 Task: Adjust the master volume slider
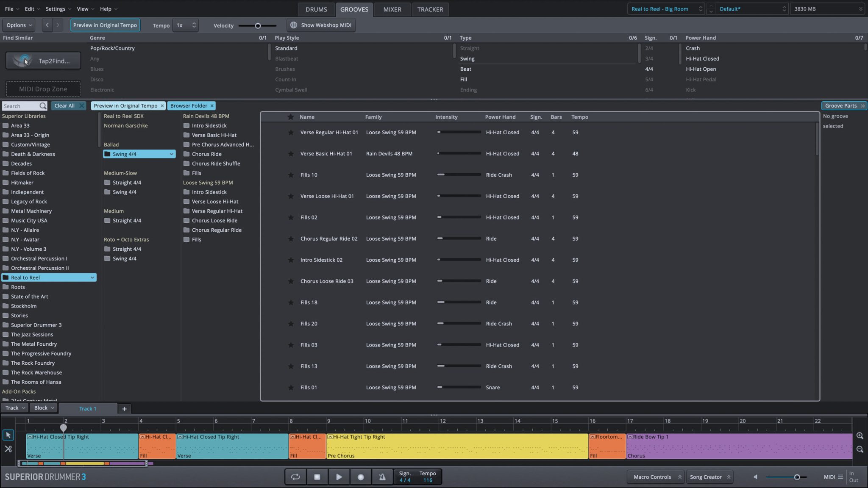787,477
